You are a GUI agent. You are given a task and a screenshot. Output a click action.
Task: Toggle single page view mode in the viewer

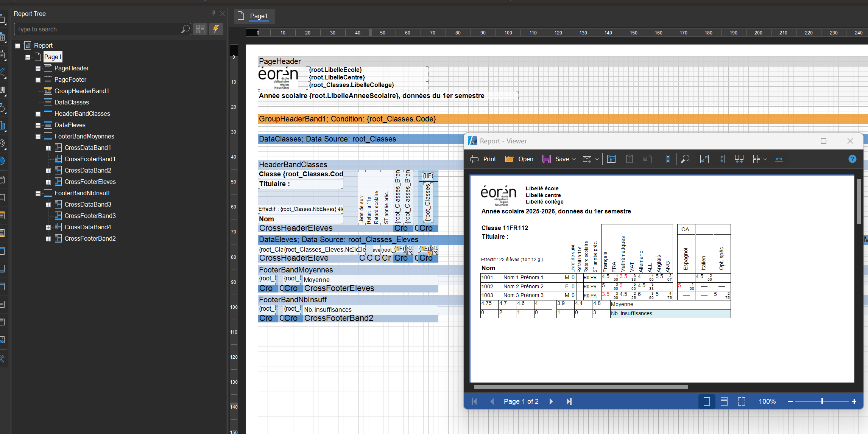click(706, 401)
